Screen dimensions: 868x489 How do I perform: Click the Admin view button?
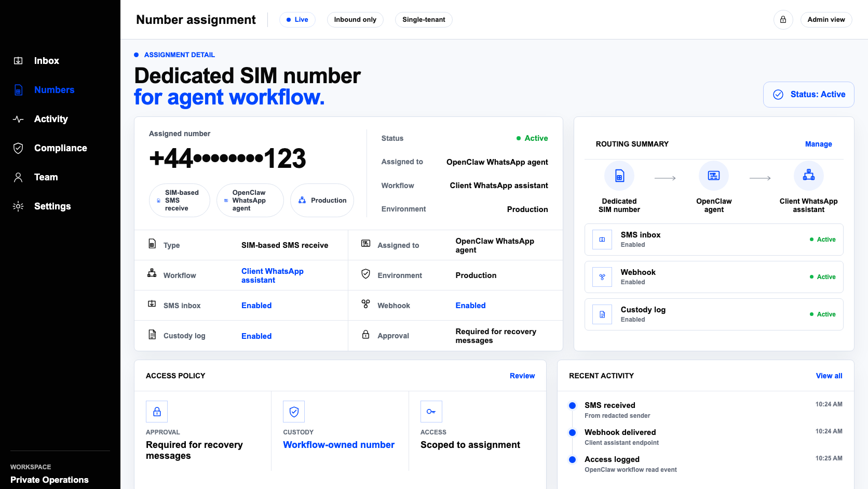click(x=826, y=20)
